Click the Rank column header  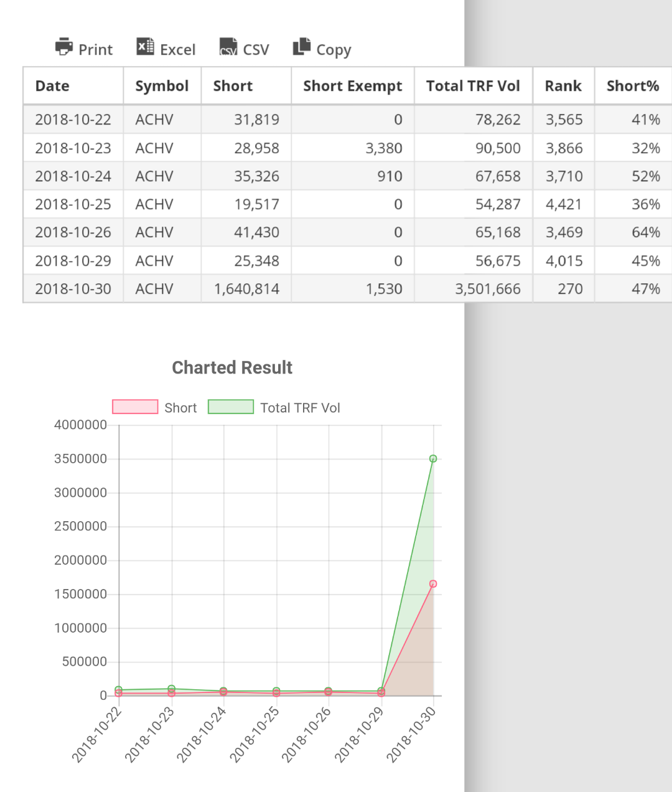tap(563, 86)
